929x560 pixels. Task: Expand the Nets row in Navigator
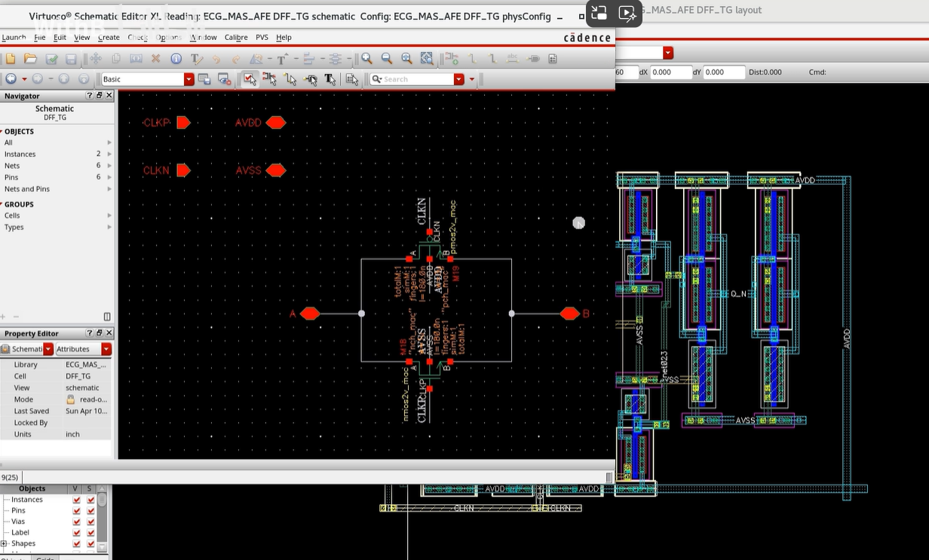click(x=109, y=166)
